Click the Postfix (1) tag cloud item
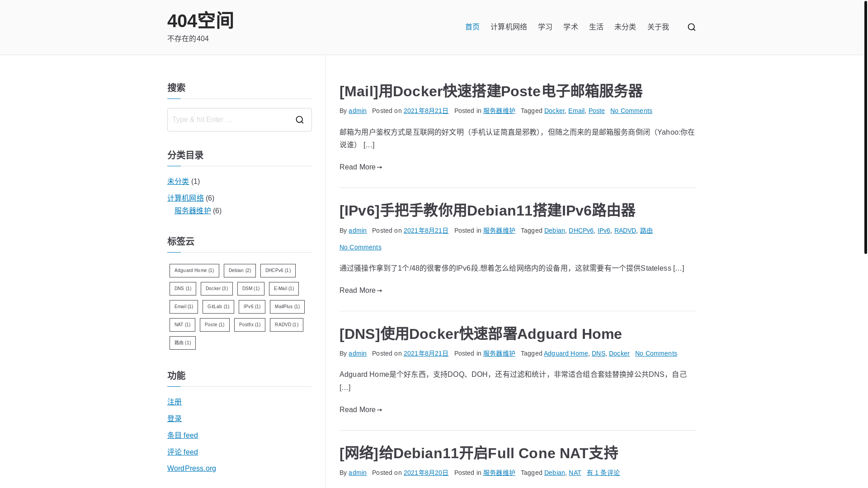The image size is (868, 488). click(250, 325)
